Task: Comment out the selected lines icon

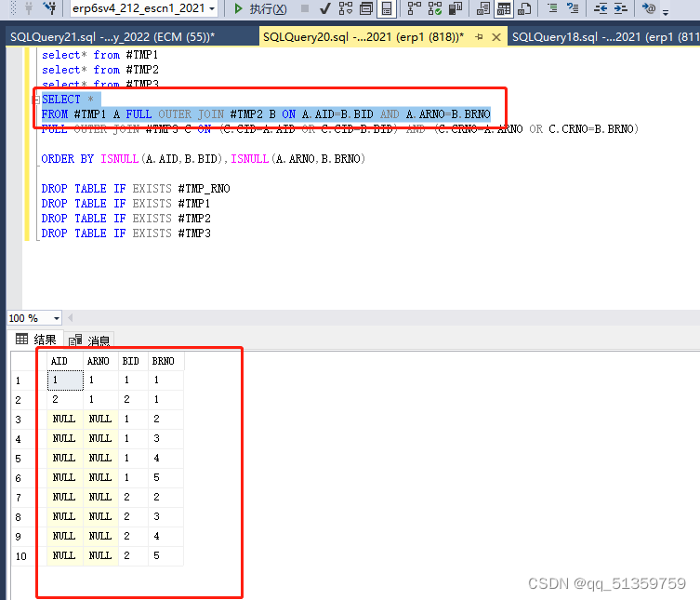Action: 552,8
